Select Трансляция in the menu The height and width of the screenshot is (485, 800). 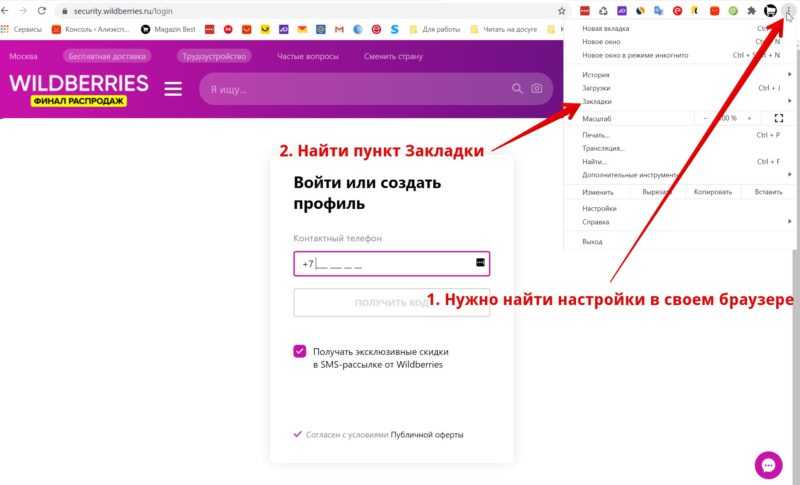coord(681,148)
